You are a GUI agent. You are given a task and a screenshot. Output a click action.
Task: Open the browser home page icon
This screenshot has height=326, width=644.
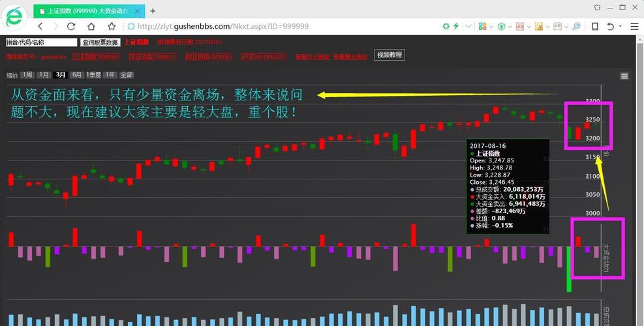click(x=91, y=26)
